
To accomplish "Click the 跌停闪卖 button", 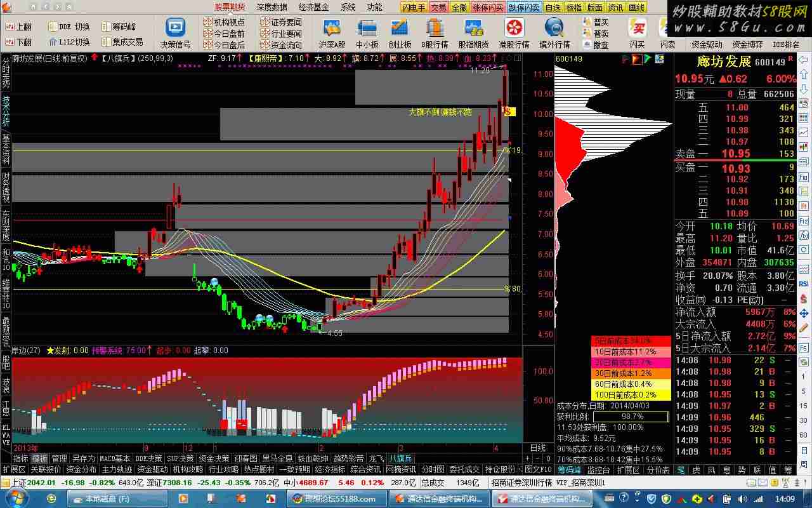I will [x=524, y=8].
